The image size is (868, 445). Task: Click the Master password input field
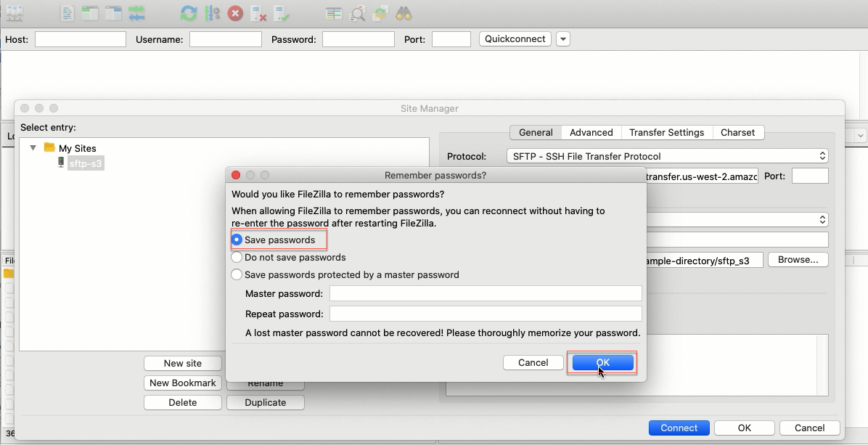tap(486, 293)
